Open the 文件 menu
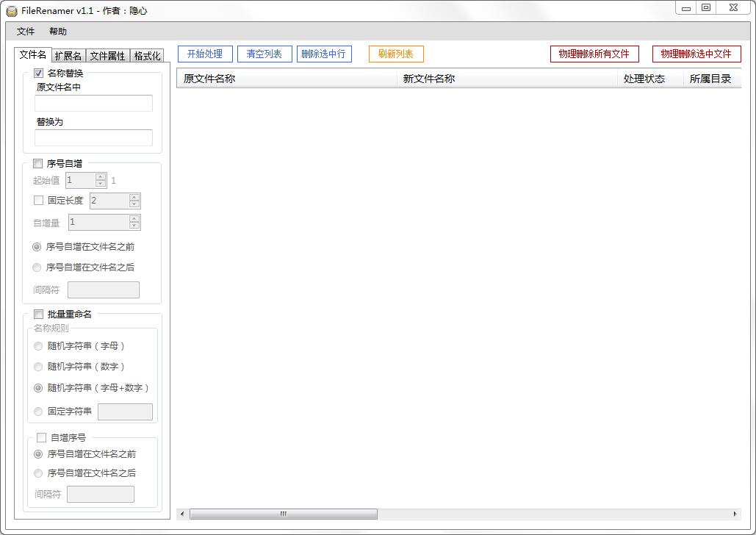 point(26,32)
